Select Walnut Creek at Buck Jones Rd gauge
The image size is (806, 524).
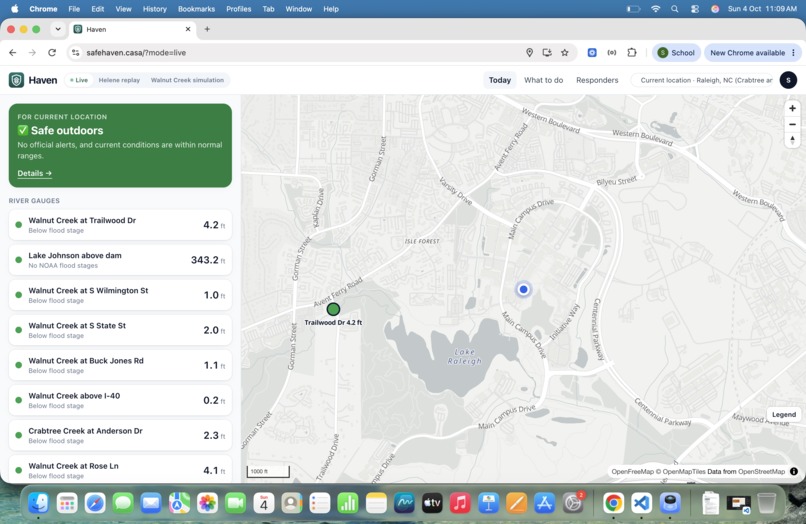pyautogui.click(x=120, y=365)
